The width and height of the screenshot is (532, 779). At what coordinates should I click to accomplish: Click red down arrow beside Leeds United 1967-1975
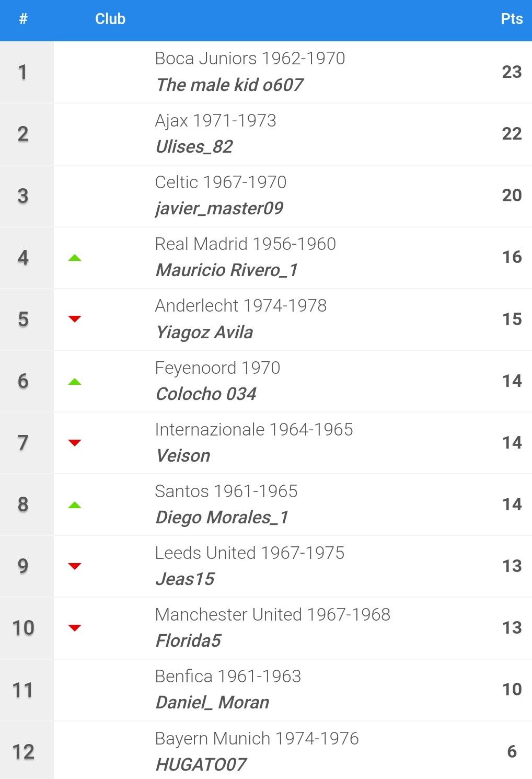point(75,566)
